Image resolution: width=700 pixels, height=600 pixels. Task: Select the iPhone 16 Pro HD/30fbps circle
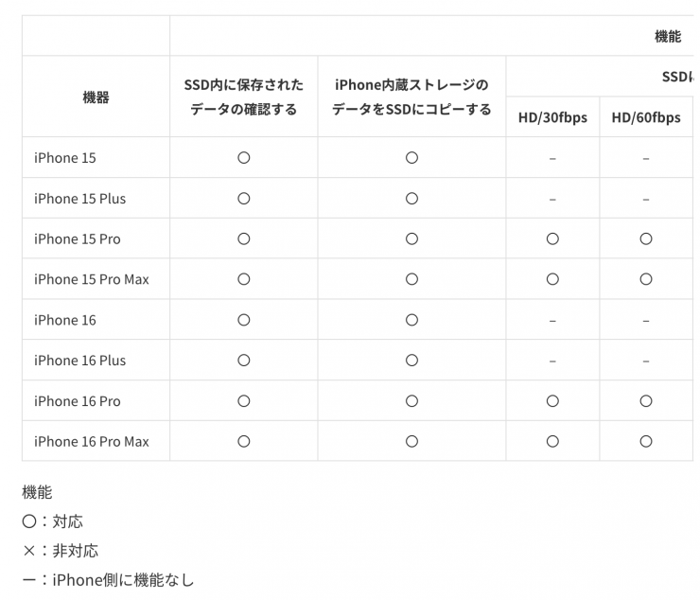pos(552,401)
